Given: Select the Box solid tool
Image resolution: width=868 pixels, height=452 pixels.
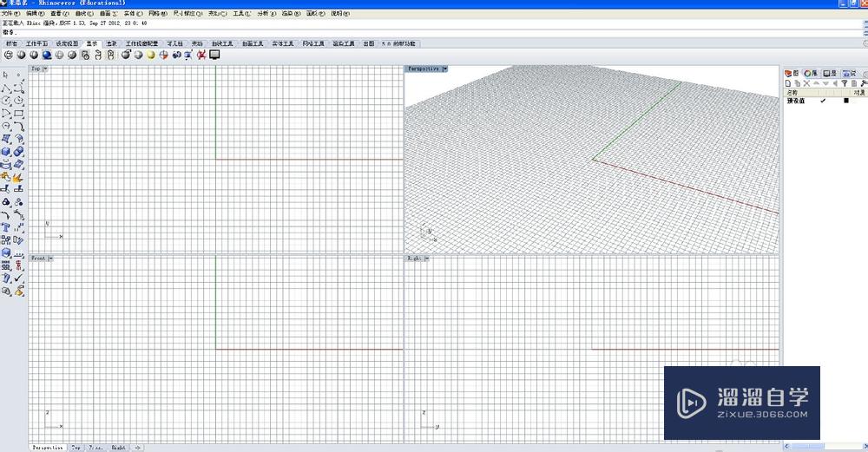Looking at the screenshot, I should 6,152.
